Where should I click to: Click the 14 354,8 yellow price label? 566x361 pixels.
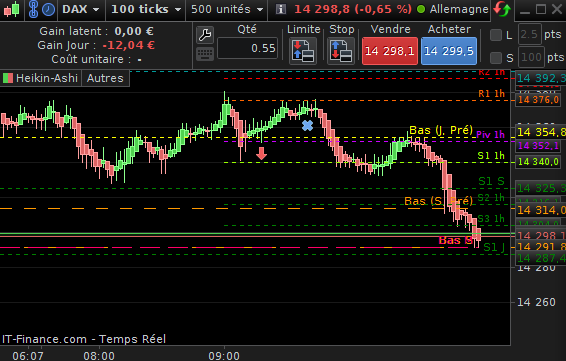pos(541,132)
